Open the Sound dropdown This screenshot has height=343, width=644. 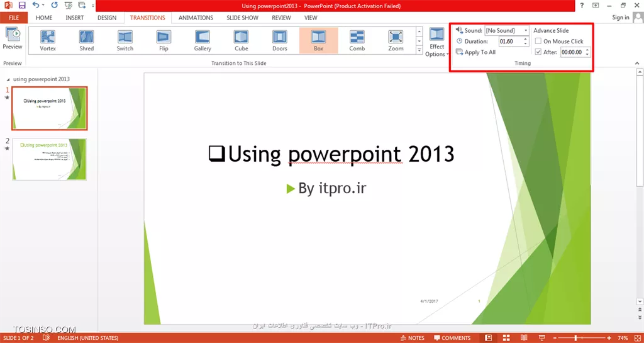526,30
